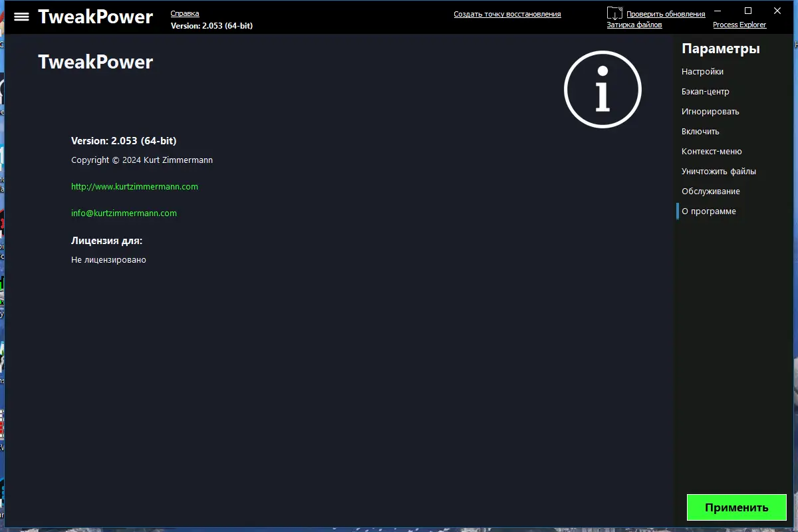Screen dimensions: 798x532
Task: Open the hamburger menu icon
Action: 21,17
